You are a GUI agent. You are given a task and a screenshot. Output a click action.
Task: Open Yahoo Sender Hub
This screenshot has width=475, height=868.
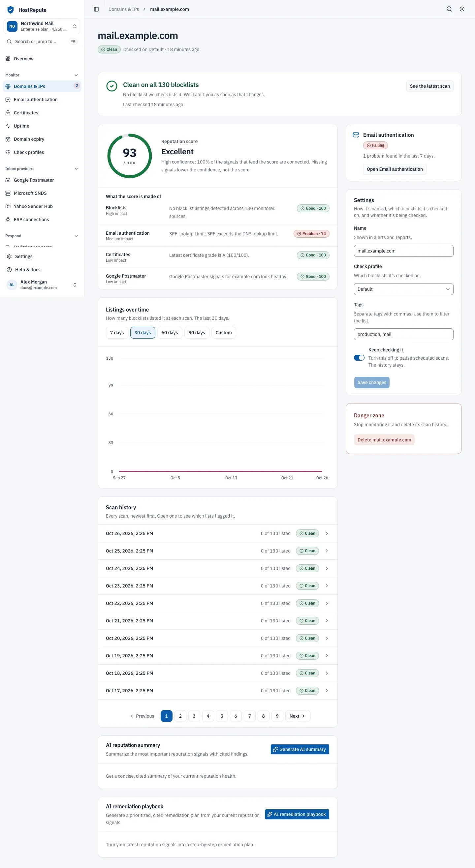point(42,206)
